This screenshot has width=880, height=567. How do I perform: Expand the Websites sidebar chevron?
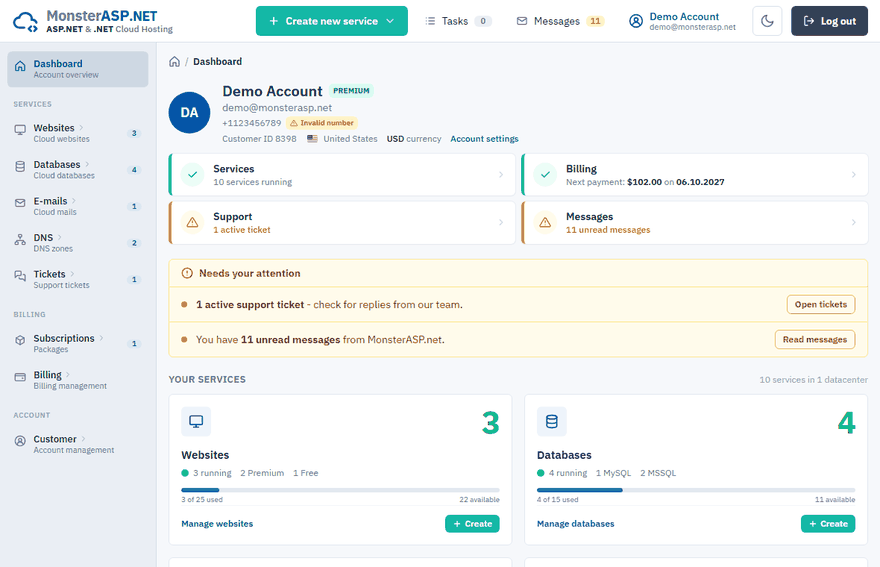pyautogui.click(x=81, y=127)
